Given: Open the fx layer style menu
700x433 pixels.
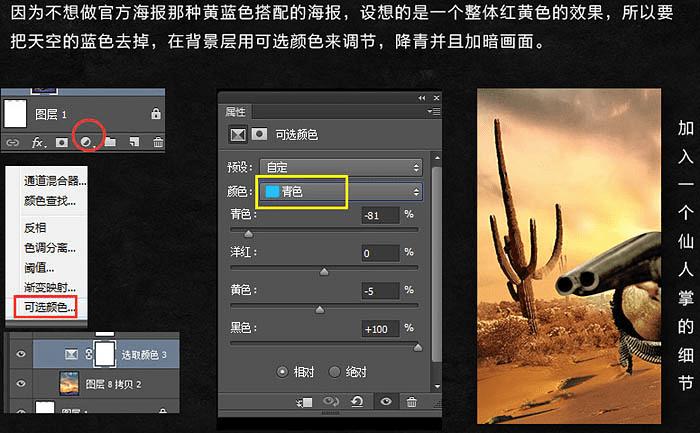Looking at the screenshot, I should tap(38, 142).
